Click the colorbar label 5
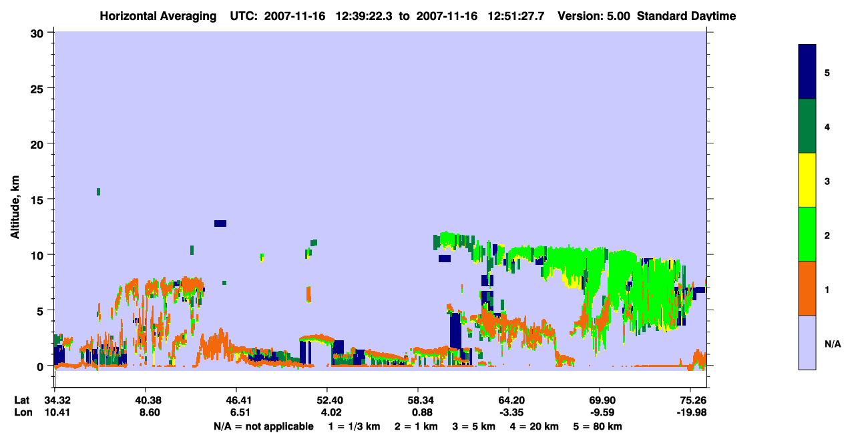This screenshot has height=445, width=868. coord(827,73)
